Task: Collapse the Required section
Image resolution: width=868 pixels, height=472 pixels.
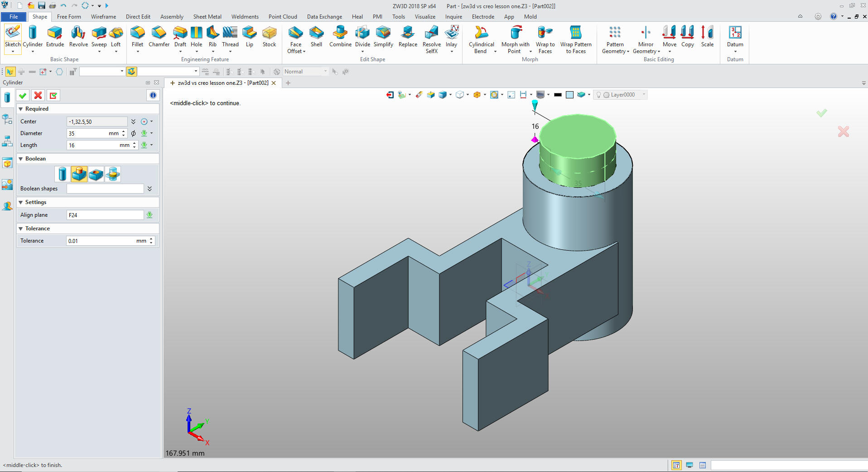Action: click(21, 109)
